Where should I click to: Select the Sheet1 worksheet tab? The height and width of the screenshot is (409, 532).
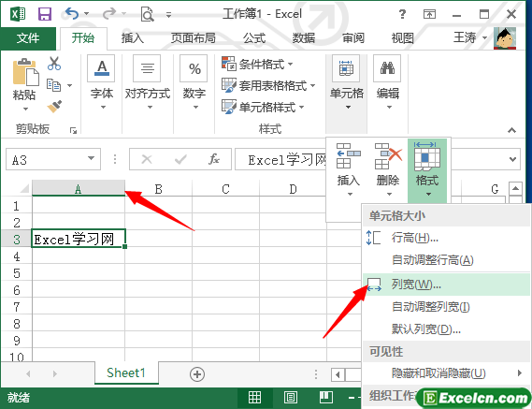point(126,373)
